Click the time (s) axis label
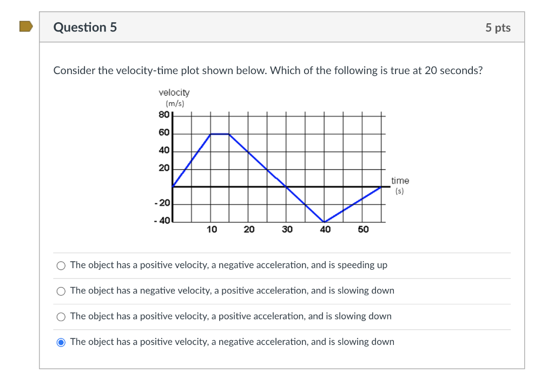Viewport: 554px width, 392px height. coord(400,185)
